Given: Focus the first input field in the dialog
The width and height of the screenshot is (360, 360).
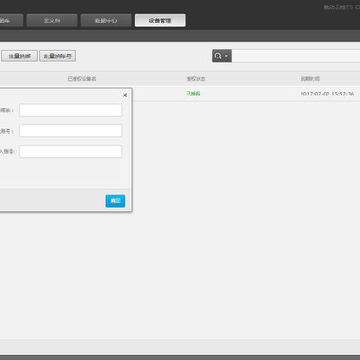Looking at the screenshot, I should (x=71, y=110).
